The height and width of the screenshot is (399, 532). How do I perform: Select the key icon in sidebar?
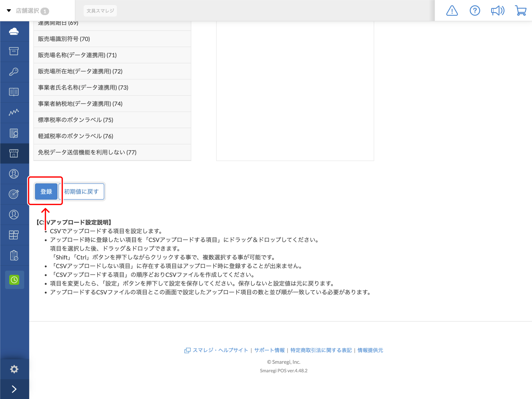14,72
